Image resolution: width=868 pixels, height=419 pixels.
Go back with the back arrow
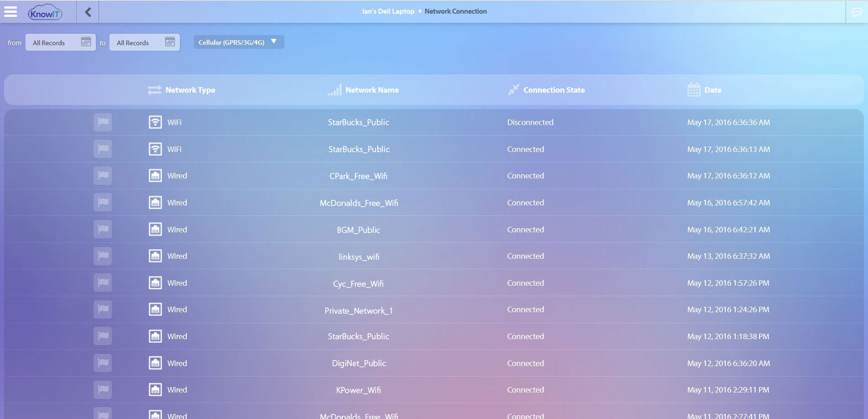tap(88, 12)
